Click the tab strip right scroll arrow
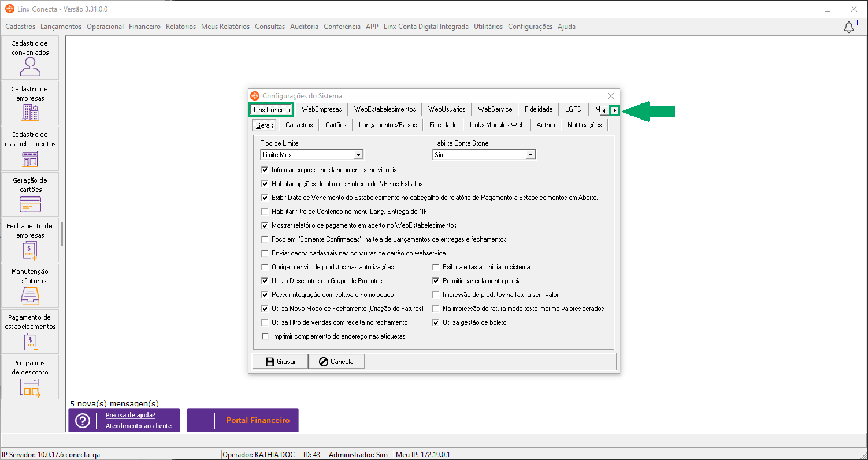 [614, 110]
